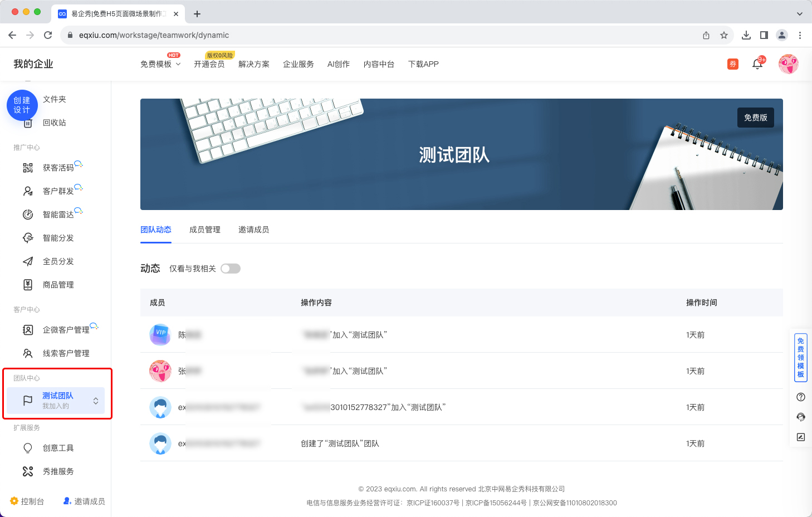Open 全员分发 paper plane icon

click(x=28, y=261)
